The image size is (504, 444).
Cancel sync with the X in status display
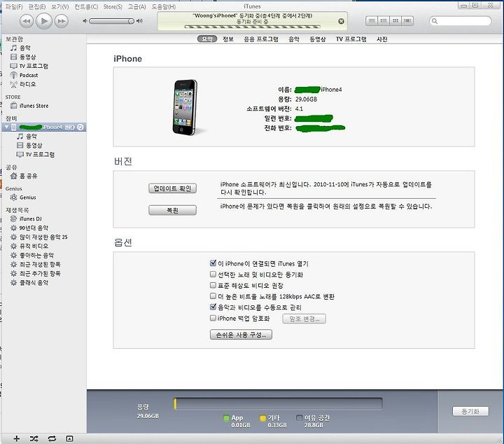pos(341,21)
